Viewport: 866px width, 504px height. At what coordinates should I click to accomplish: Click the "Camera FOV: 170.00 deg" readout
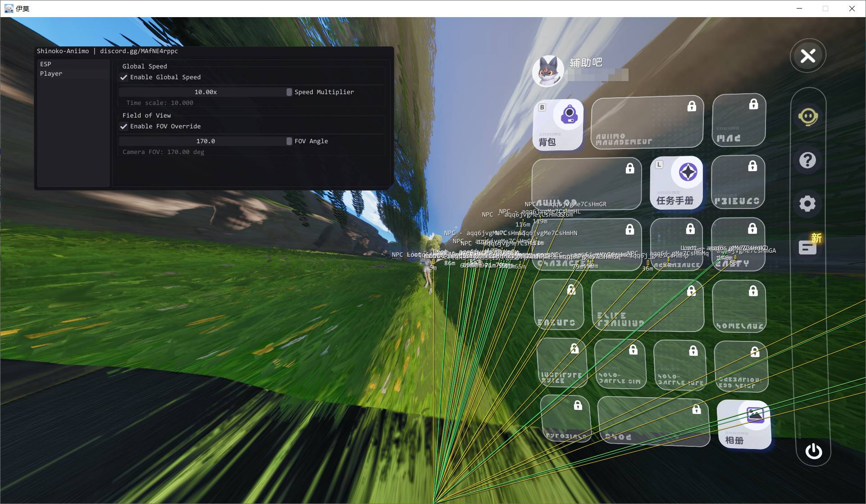164,152
